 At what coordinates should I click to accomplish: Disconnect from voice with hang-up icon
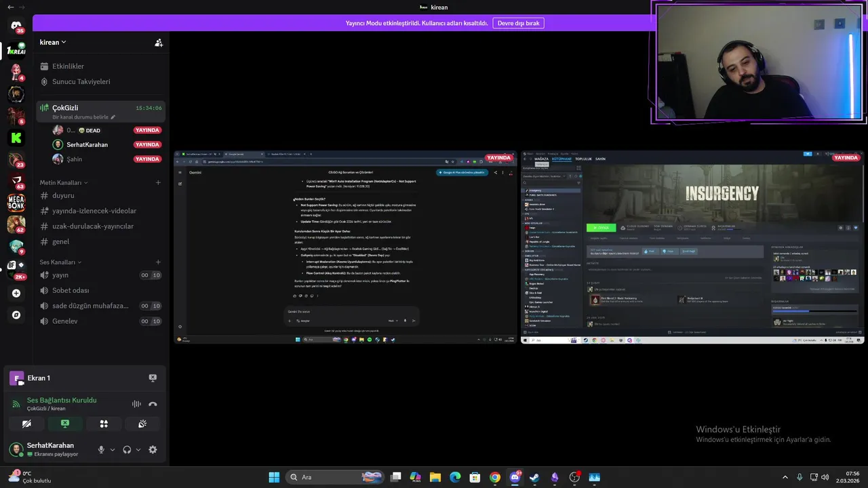pos(153,404)
